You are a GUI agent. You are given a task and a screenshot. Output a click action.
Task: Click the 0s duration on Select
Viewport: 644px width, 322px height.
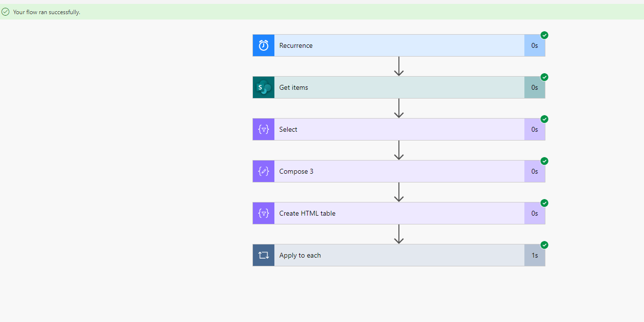point(535,129)
